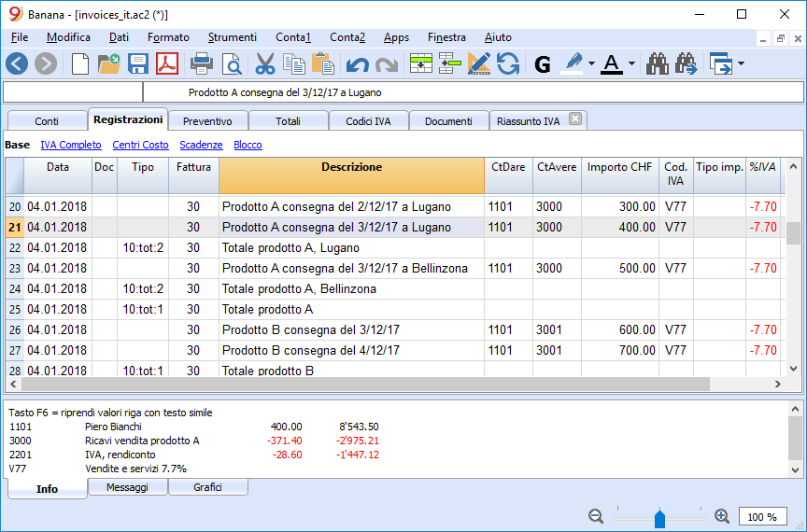Open the Scadenze view link
This screenshot has height=532, width=807.
[x=201, y=145]
